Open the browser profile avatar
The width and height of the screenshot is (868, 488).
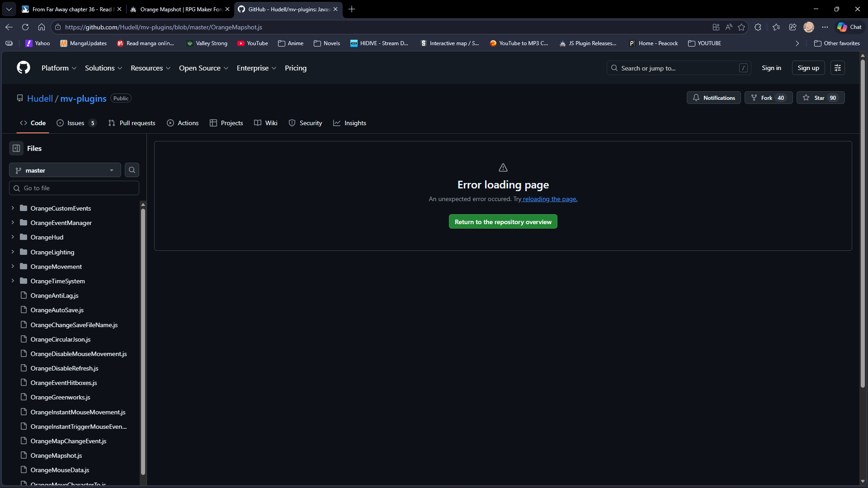point(809,27)
